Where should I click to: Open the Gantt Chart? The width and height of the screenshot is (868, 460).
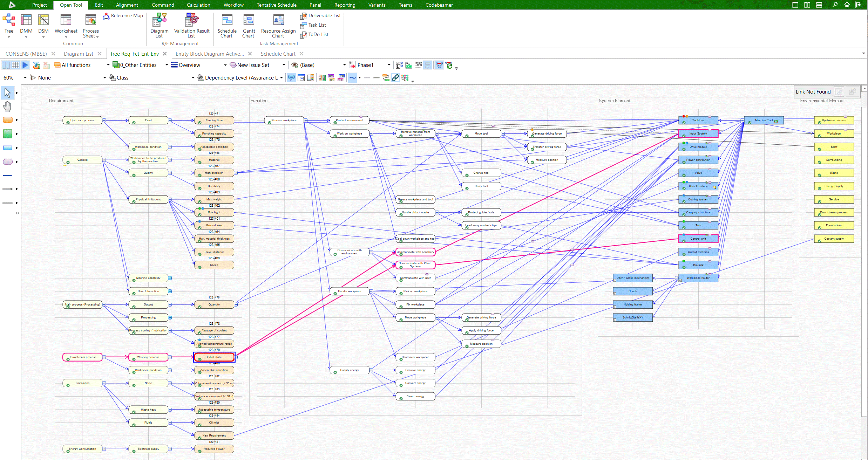(x=249, y=26)
